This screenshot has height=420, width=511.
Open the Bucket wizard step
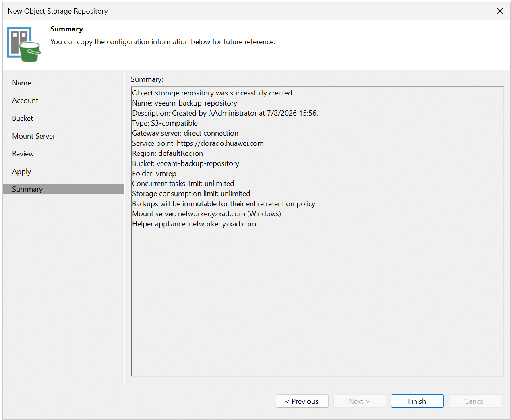click(23, 118)
